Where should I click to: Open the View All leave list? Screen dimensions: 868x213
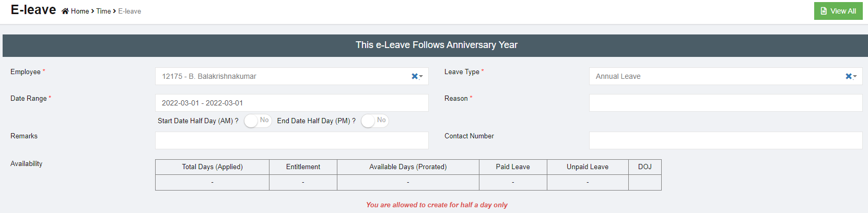pos(838,11)
